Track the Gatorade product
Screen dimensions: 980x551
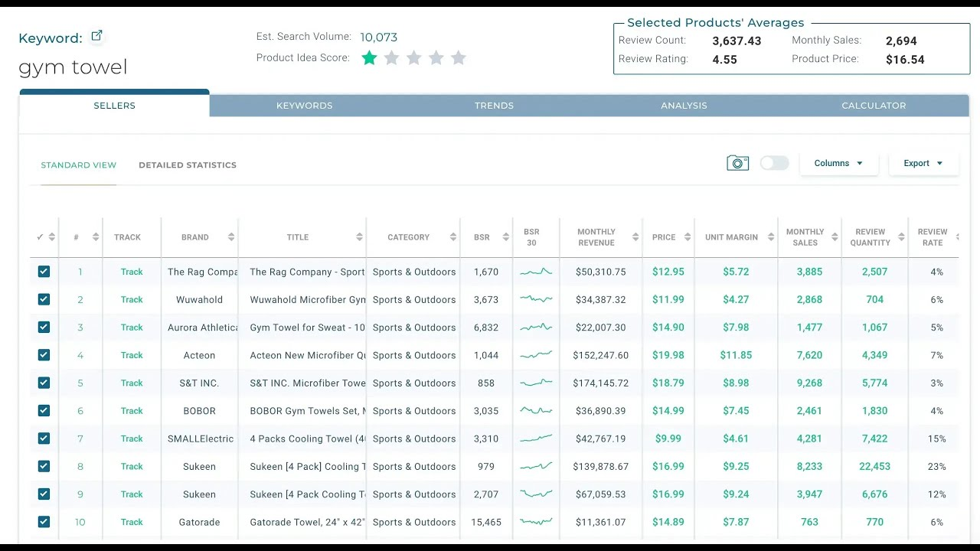[132, 522]
